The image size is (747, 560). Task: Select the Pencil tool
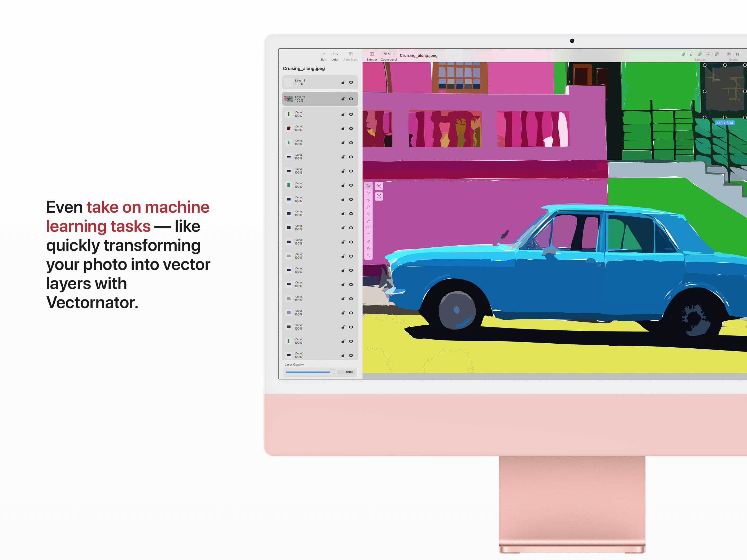[368, 214]
